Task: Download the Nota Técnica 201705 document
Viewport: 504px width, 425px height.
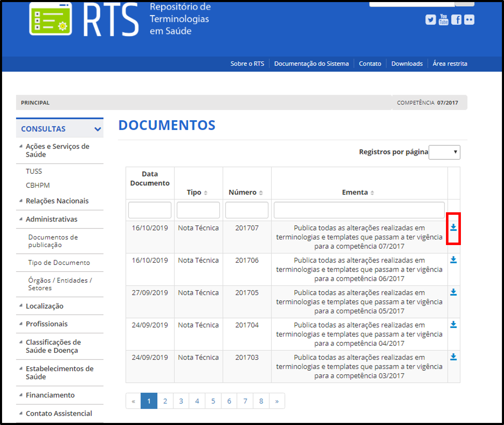Action: click(x=453, y=292)
